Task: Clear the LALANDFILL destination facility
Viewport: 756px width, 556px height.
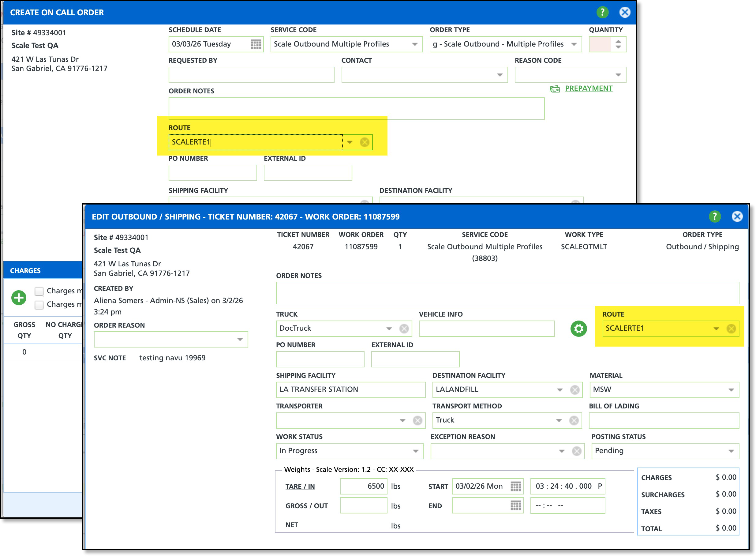Action: 575,390
